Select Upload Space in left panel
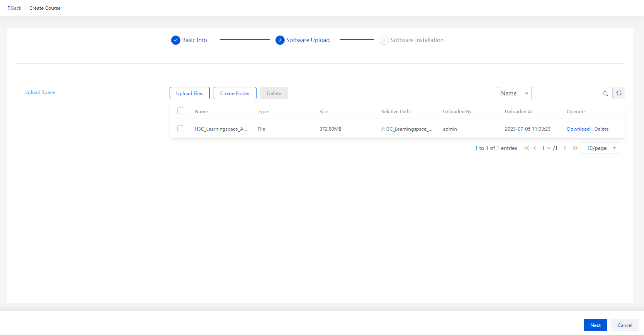Screen dimensions: 644x335 [x=40, y=92]
